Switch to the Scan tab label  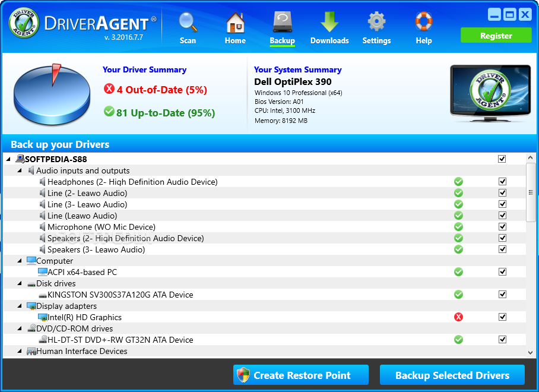pos(188,40)
